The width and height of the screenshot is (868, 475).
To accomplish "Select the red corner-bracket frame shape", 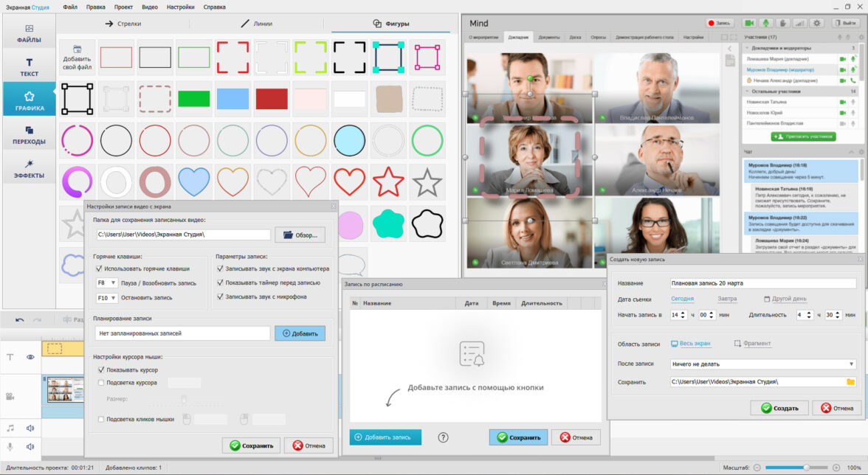I will (x=232, y=57).
